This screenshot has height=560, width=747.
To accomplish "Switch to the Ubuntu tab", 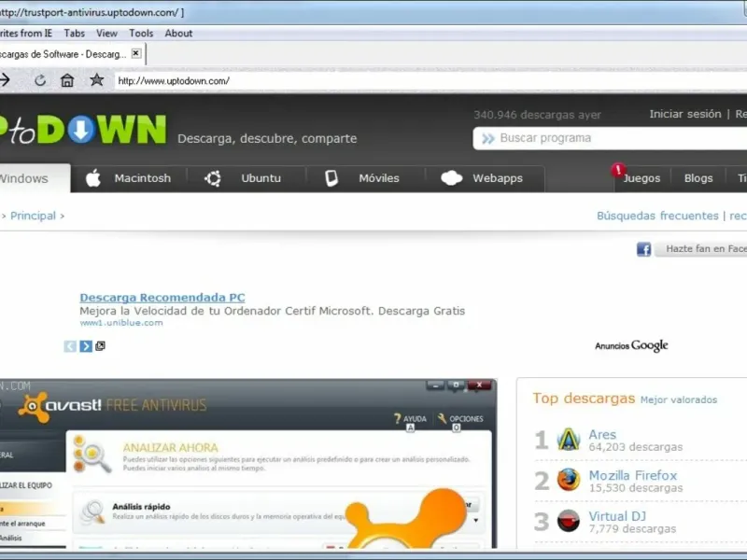I will point(247,178).
